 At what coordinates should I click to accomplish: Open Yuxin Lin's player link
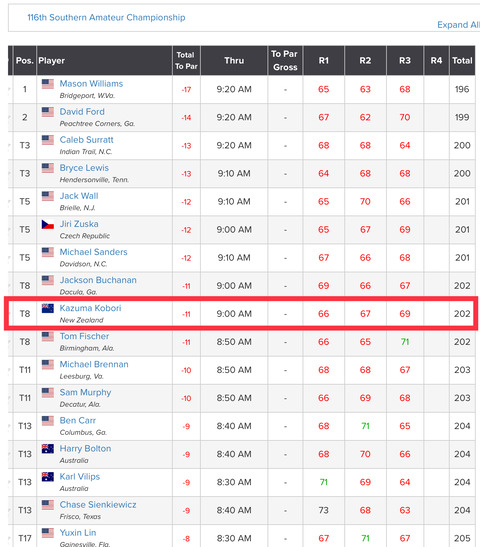pyautogui.click(x=78, y=533)
